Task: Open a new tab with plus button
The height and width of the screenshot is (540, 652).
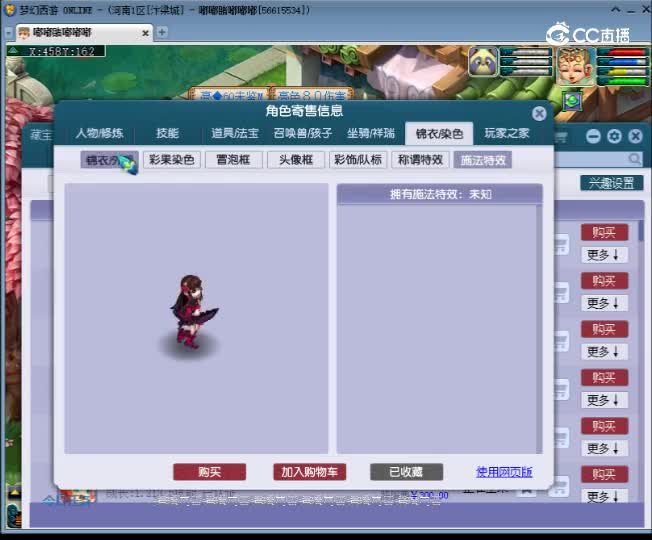Action: point(162,32)
